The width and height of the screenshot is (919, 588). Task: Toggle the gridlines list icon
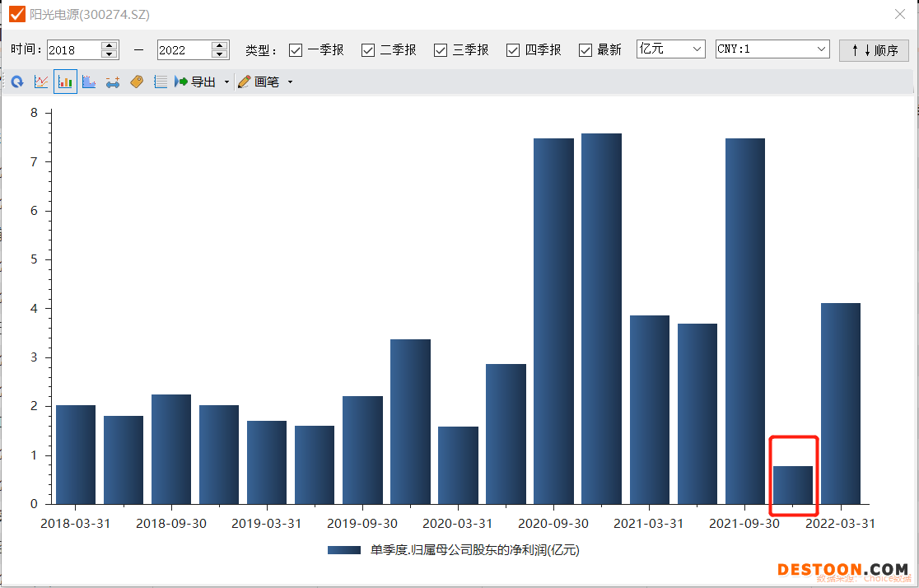pyautogui.click(x=161, y=82)
